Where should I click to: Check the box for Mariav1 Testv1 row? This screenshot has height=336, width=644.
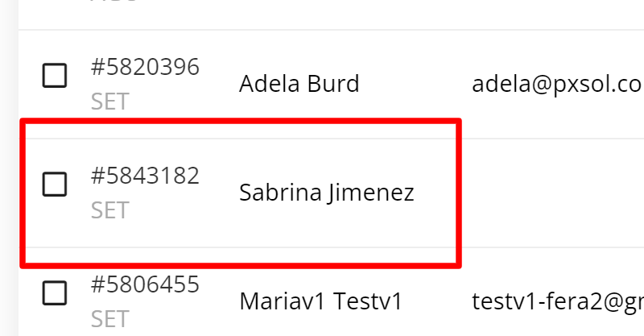[55, 293]
